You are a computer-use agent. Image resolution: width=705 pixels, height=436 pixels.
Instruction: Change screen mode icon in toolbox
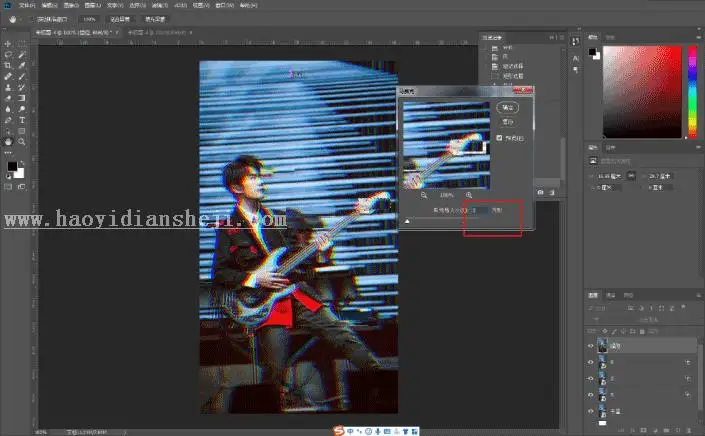pos(22,187)
